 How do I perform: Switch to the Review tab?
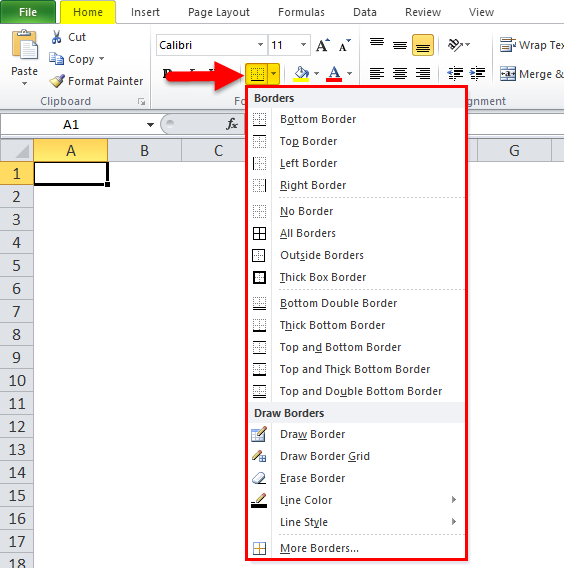[423, 12]
